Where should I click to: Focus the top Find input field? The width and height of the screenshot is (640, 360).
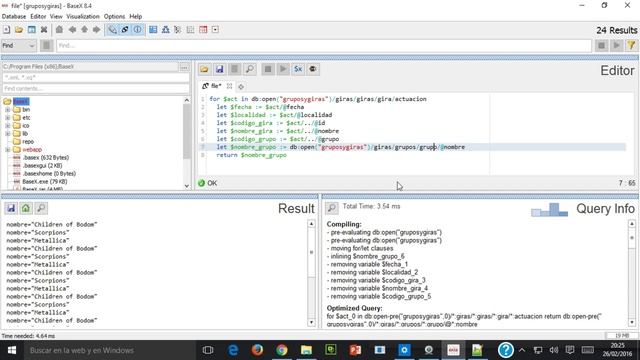pos(324,46)
